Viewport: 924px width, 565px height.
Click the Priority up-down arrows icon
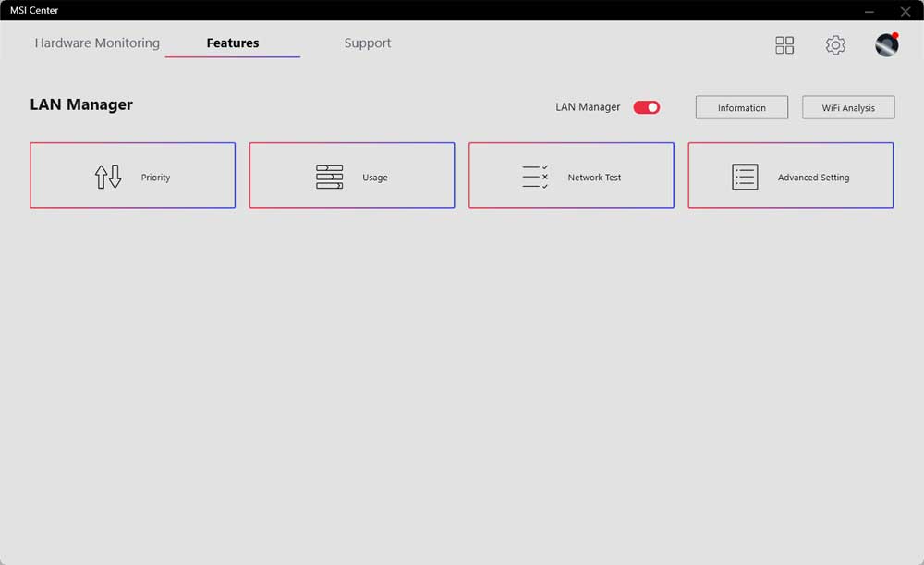(108, 177)
